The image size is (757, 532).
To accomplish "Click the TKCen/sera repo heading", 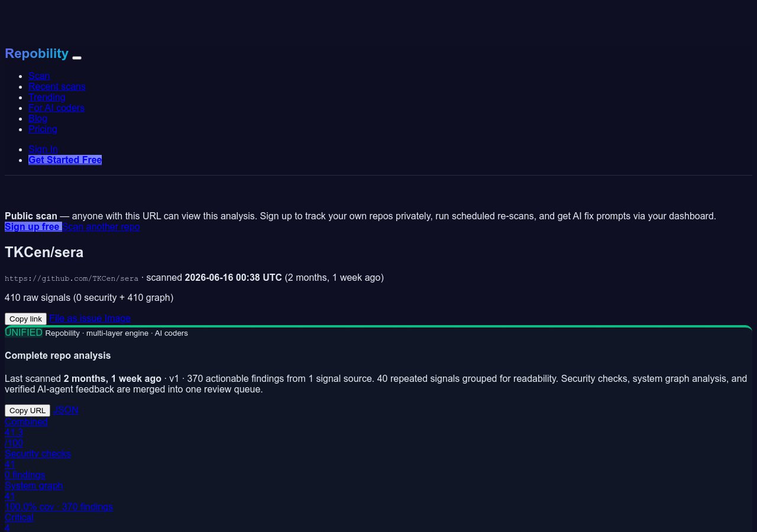I will pyautogui.click(x=44, y=252).
